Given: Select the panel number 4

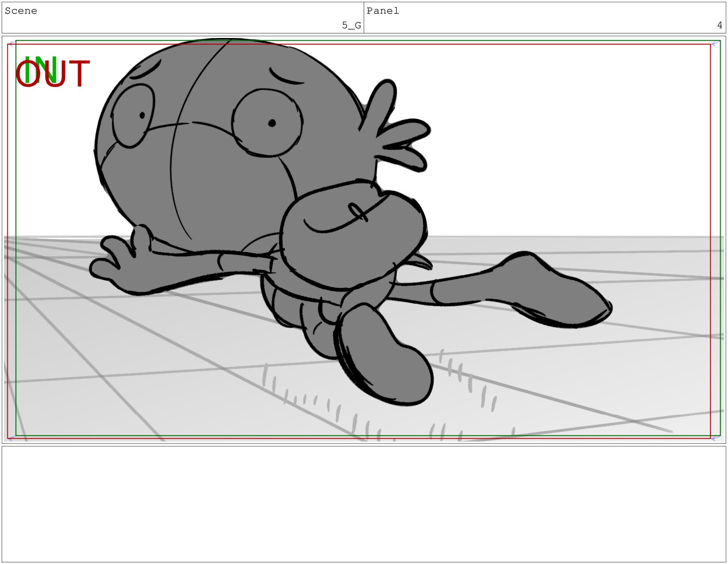Looking at the screenshot, I should 720,25.
